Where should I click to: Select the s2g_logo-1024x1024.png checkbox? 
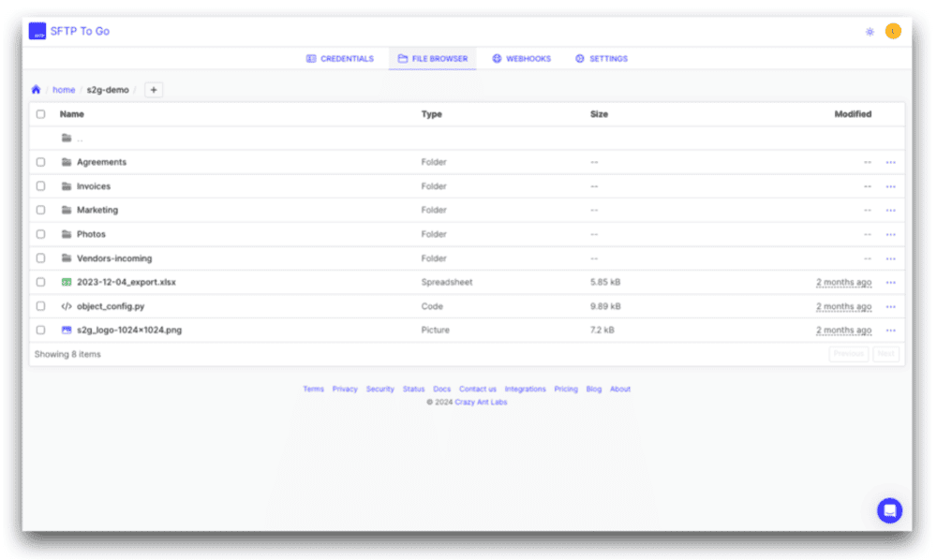40,330
